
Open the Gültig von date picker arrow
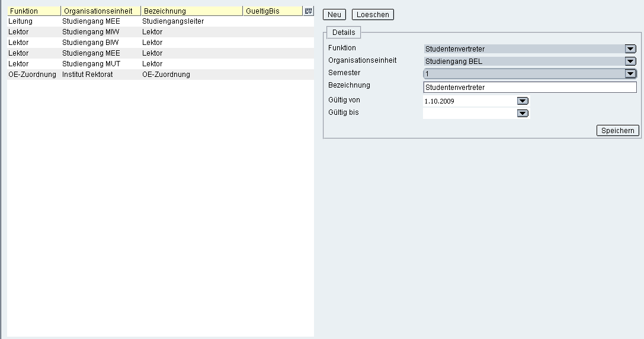click(523, 101)
